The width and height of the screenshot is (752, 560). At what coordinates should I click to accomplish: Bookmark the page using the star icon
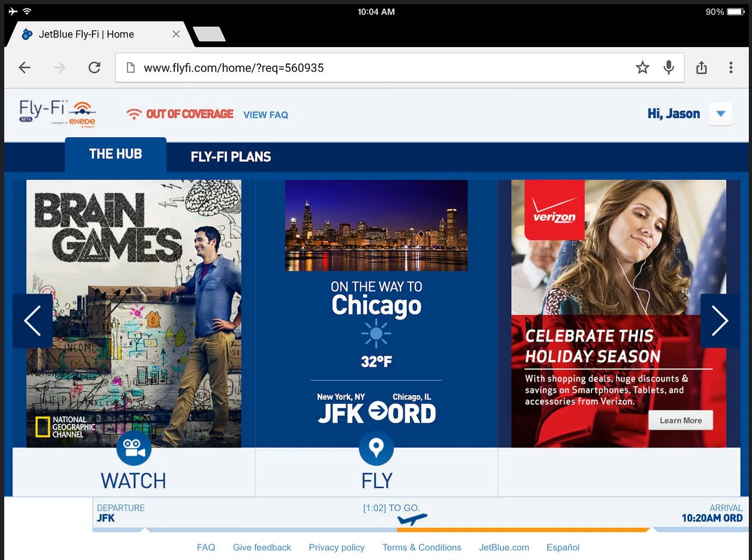[x=642, y=68]
